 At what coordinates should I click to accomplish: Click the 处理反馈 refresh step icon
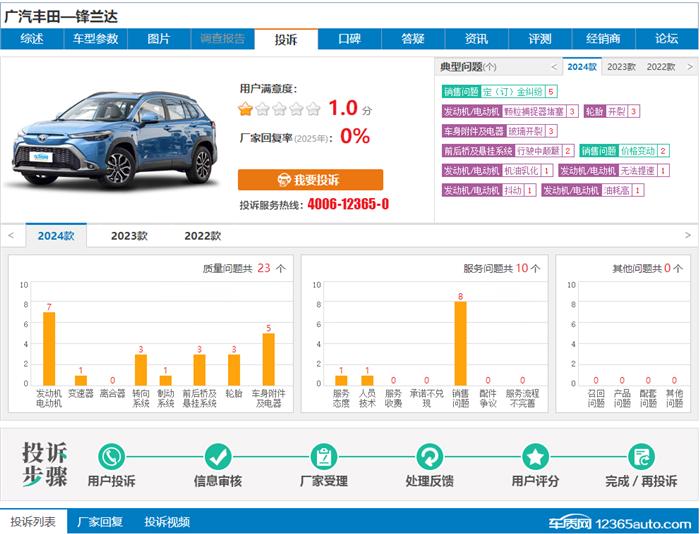pos(429,457)
